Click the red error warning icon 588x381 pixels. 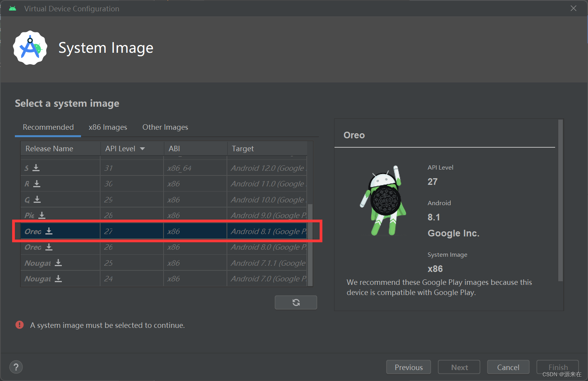[x=20, y=325]
